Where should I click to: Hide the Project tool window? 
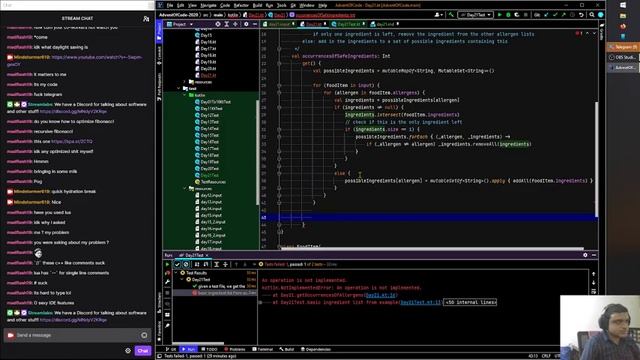coord(255,24)
